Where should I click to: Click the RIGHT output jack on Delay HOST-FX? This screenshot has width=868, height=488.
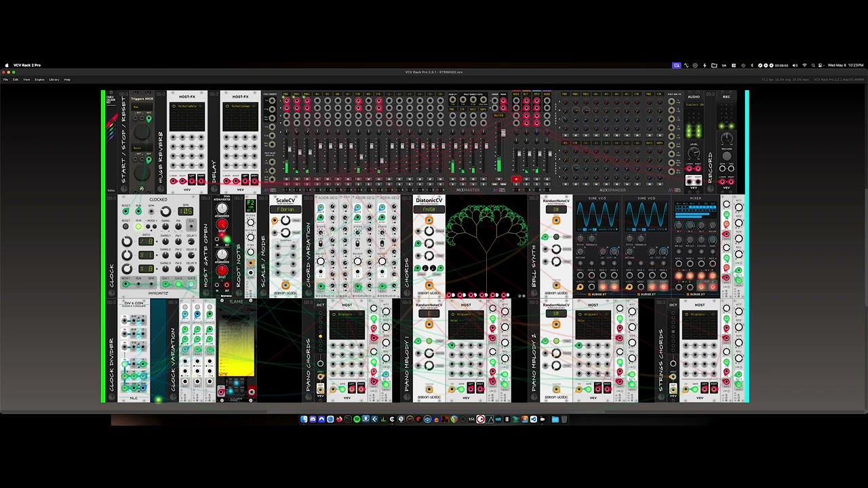pyautogui.click(x=254, y=181)
